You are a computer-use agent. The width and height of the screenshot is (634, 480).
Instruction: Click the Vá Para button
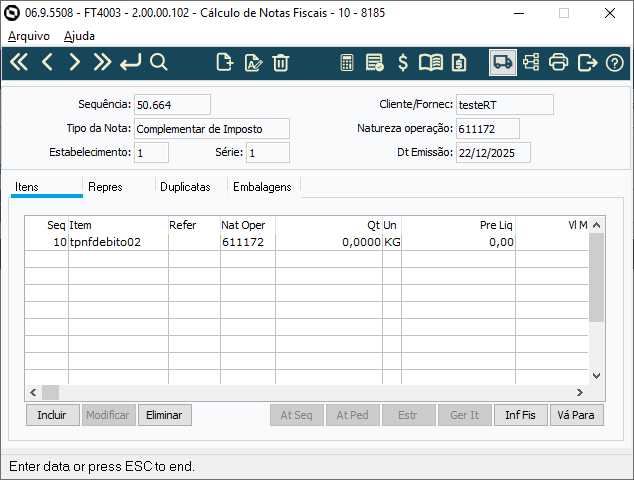point(577,415)
